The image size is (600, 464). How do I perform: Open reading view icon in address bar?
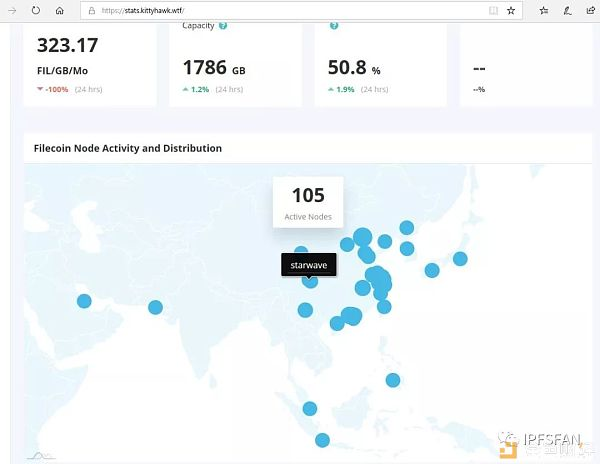tap(494, 11)
